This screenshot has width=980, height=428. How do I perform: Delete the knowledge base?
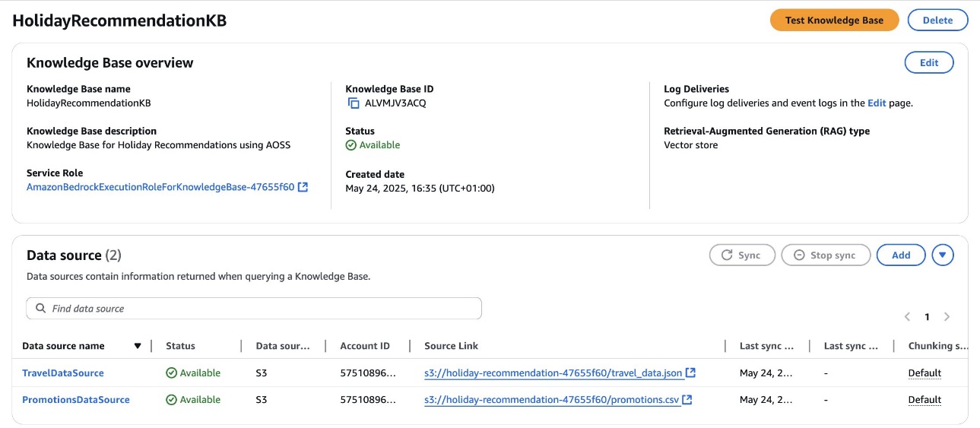tap(937, 21)
